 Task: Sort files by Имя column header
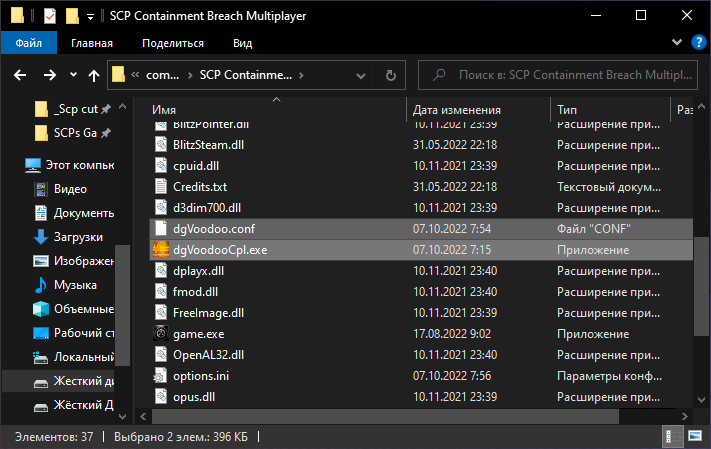pos(165,109)
